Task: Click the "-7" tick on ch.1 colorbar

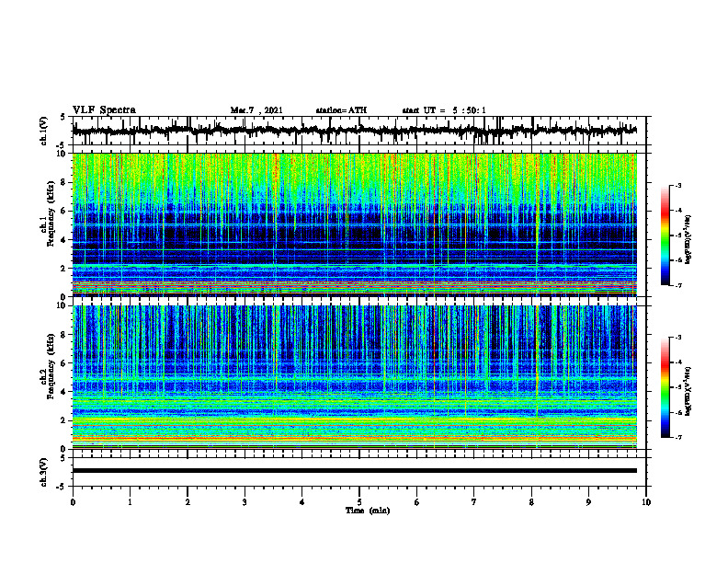Action: click(x=677, y=285)
